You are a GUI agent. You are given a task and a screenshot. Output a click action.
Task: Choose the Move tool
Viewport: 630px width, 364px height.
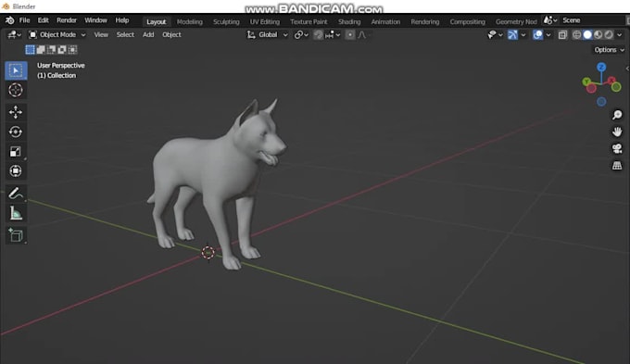(16, 112)
